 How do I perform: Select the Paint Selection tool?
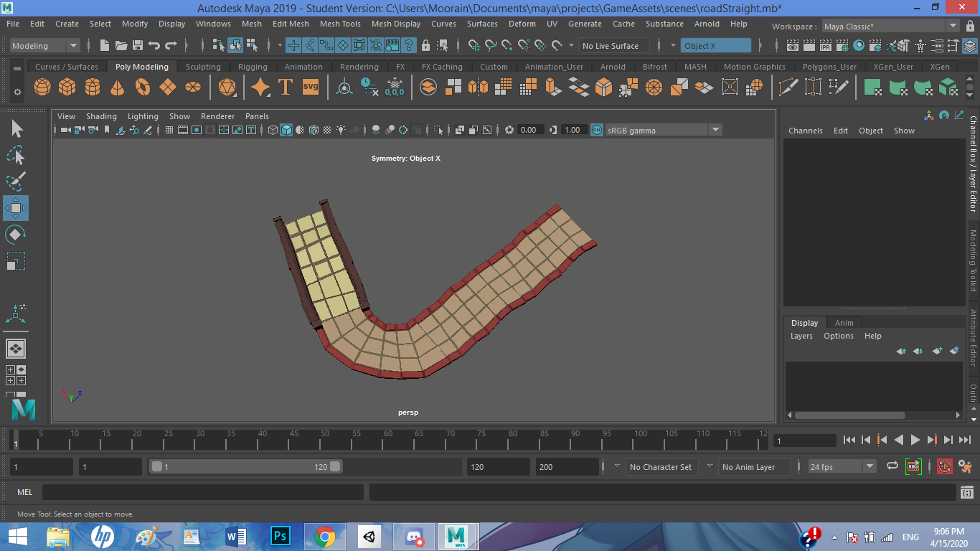16,182
